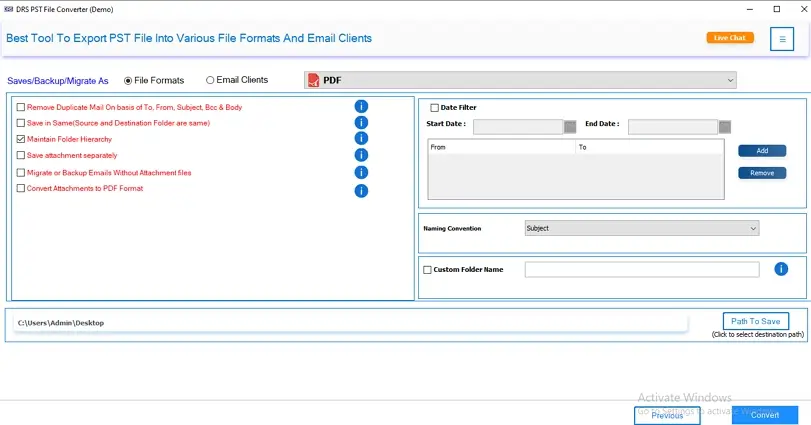
Task: Enable the Date Filter checkbox
Action: [x=434, y=108]
